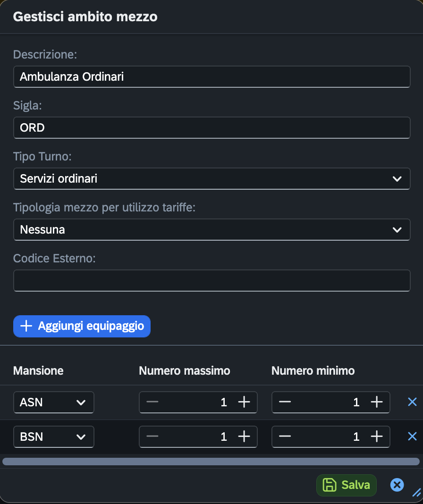Open the ASN Mansione dropdown
Screen dimensions: 423x504
pos(53,402)
